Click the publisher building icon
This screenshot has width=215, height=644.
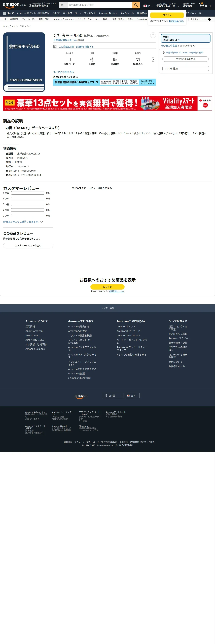pyautogui.click(x=115, y=60)
